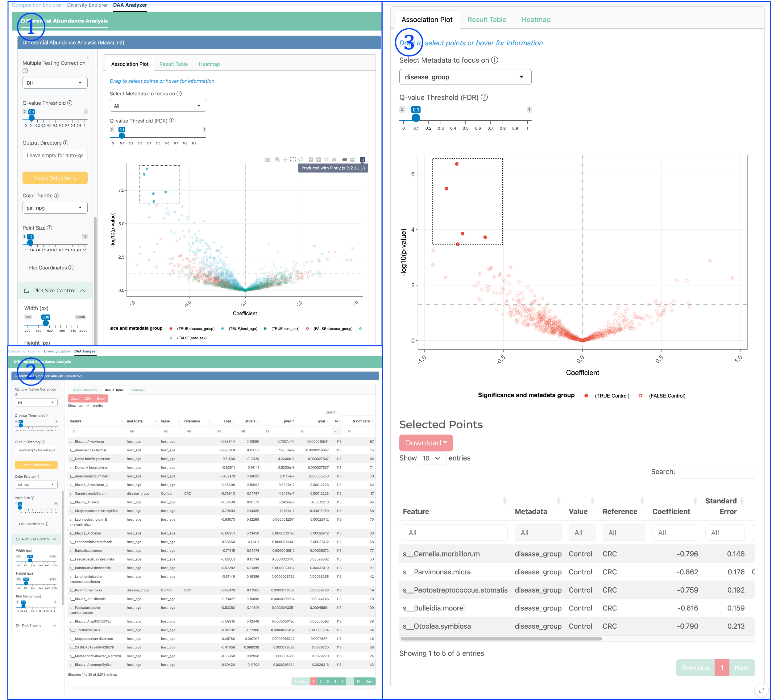Export the result table with Excel button

[101, 398]
